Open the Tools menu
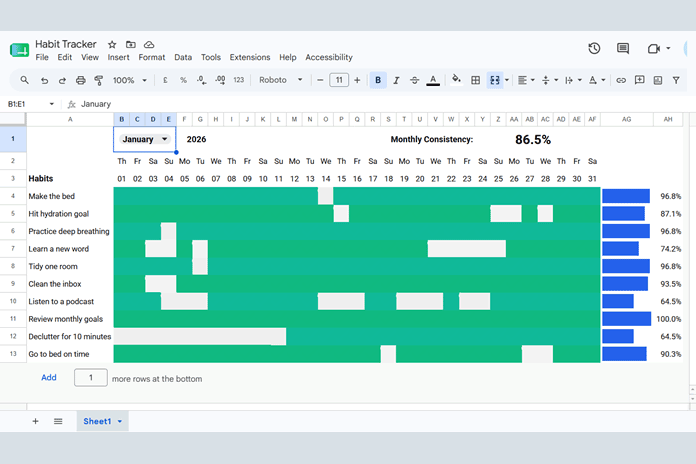Image resolution: width=696 pixels, height=464 pixels. point(211,57)
